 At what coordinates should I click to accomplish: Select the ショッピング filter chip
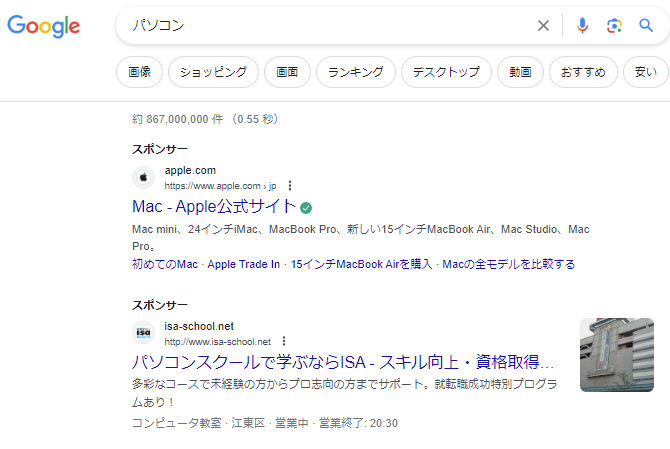pos(213,72)
